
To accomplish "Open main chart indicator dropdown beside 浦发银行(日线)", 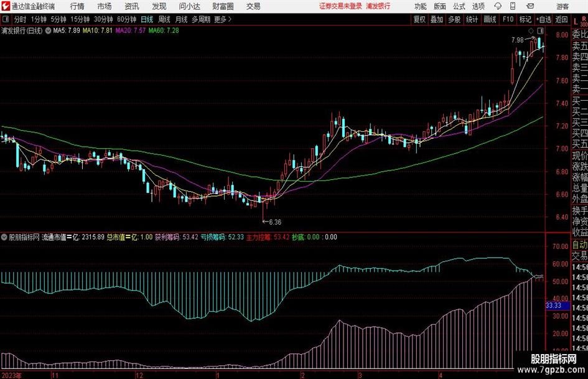I will click(x=48, y=30).
